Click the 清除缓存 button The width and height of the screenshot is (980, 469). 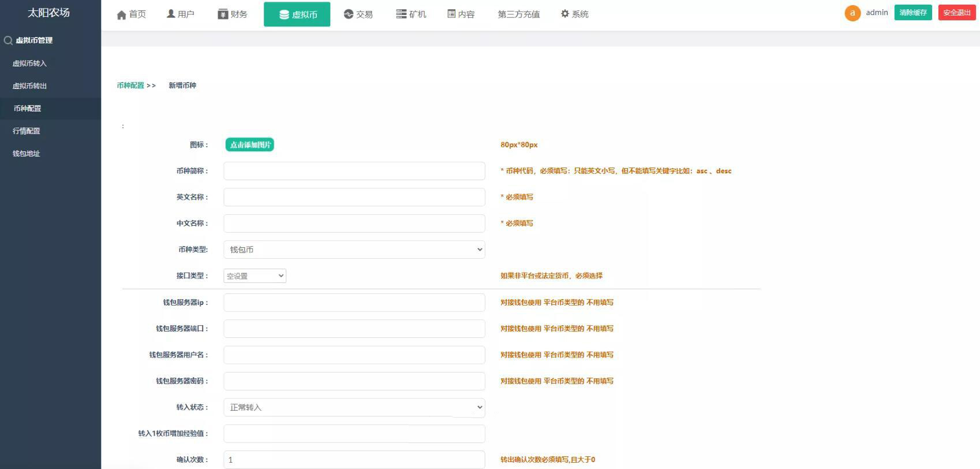point(912,13)
